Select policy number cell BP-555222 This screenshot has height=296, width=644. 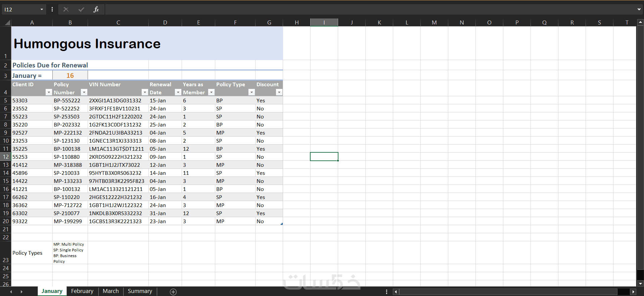(70, 100)
